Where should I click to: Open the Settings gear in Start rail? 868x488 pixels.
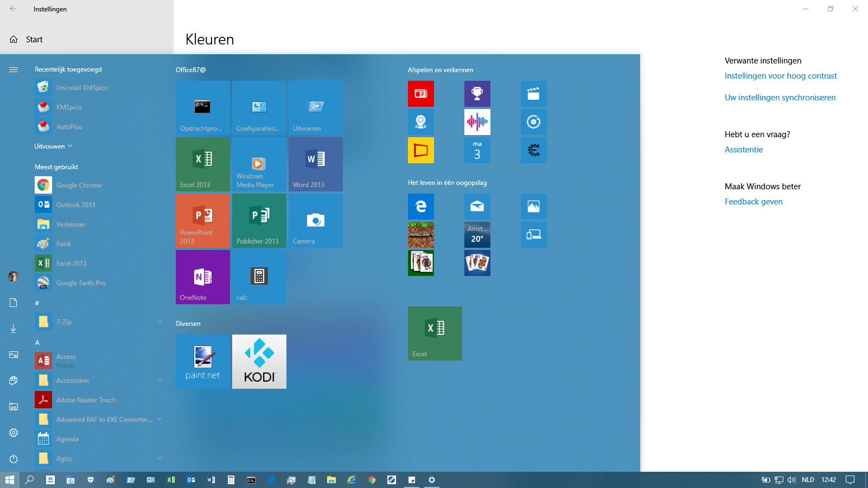[14, 433]
